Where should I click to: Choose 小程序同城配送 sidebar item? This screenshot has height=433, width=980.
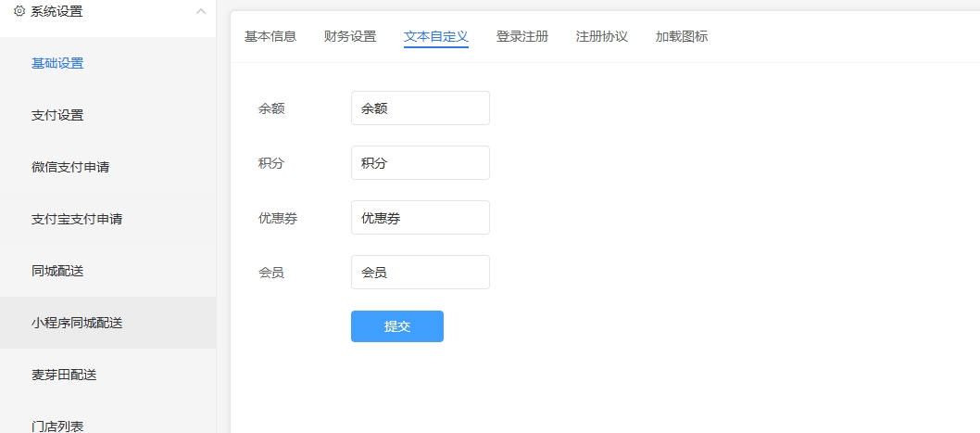(x=77, y=323)
